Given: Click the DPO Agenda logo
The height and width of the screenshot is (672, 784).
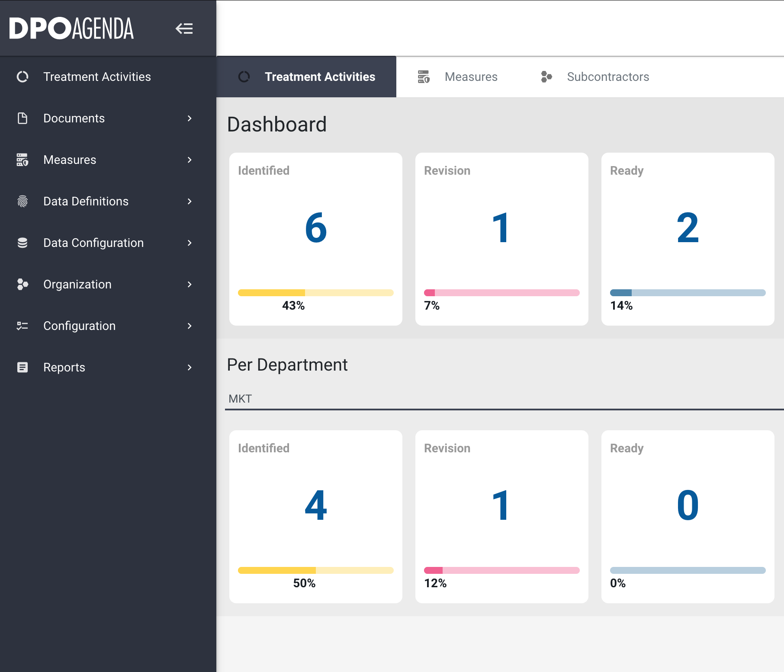Looking at the screenshot, I should click(71, 28).
